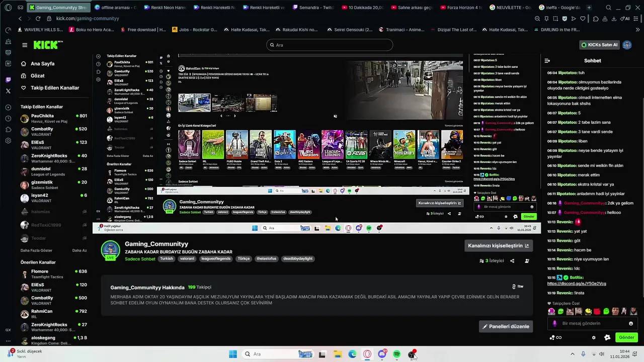644x362 pixels.
Task: Open the emoji picker in message box
Action: coord(631,323)
